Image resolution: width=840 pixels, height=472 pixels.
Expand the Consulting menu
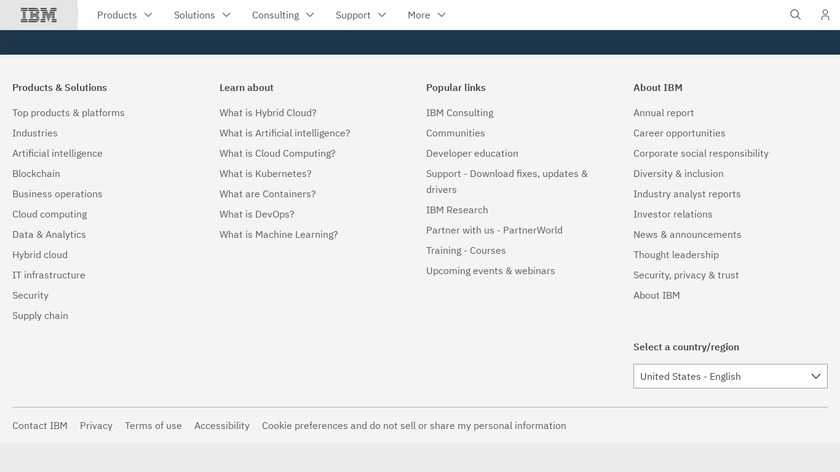coord(283,15)
